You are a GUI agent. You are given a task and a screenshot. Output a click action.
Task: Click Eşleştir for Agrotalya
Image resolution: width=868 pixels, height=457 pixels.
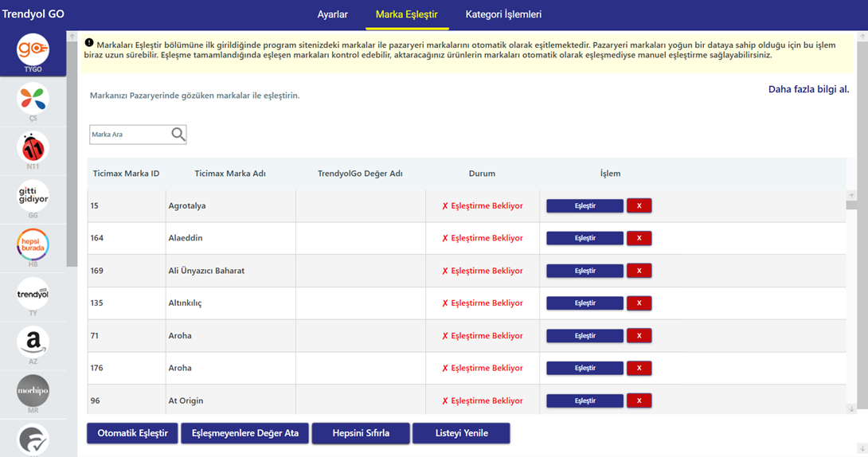coord(585,206)
